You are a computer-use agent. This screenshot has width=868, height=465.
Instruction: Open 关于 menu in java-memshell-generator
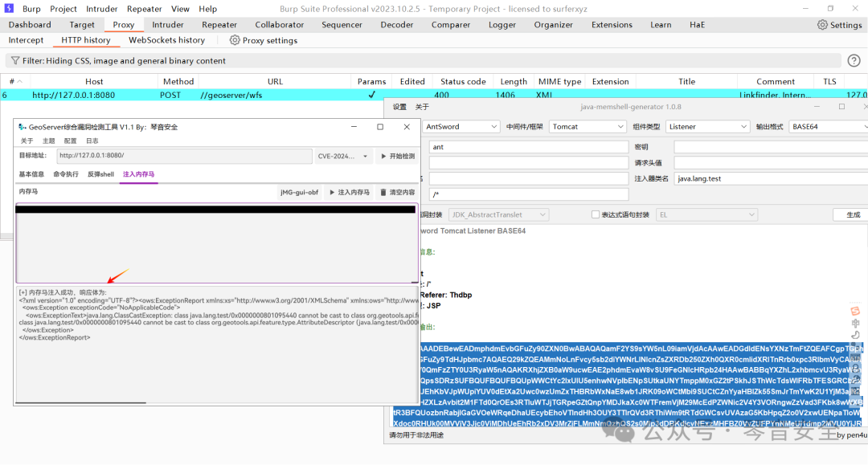(422, 107)
